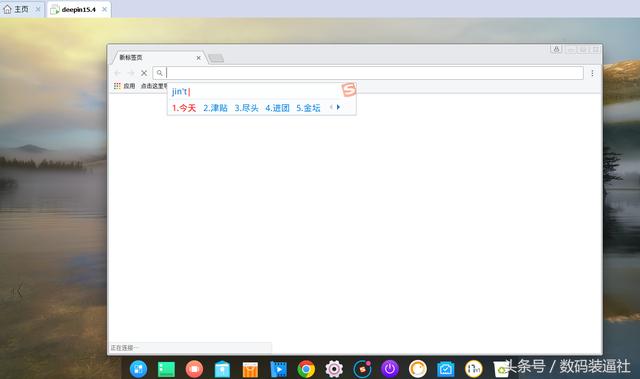Viewport: 640px width, 379px height.
Task: Choose candidate 3 尽头
Action: point(247,108)
